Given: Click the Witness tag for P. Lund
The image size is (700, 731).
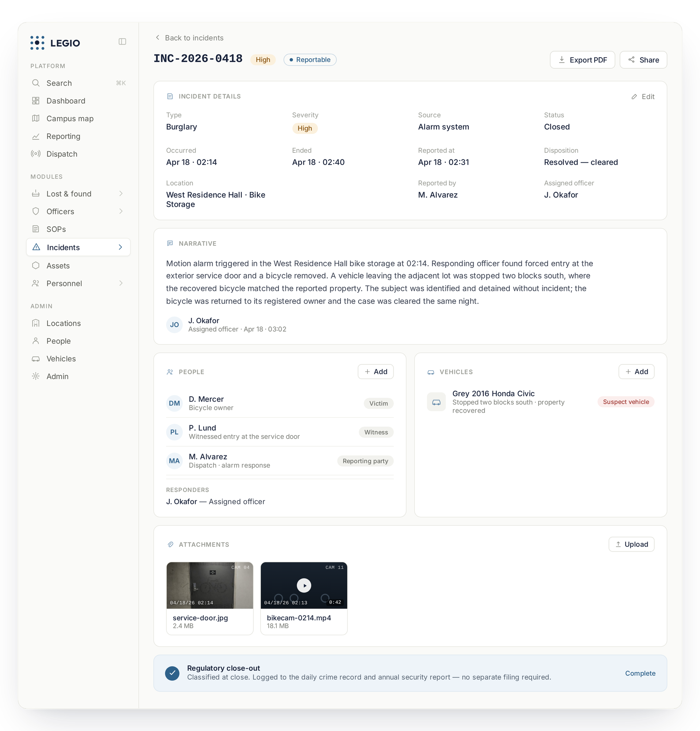Looking at the screenshot, I should tap(376, 432).
